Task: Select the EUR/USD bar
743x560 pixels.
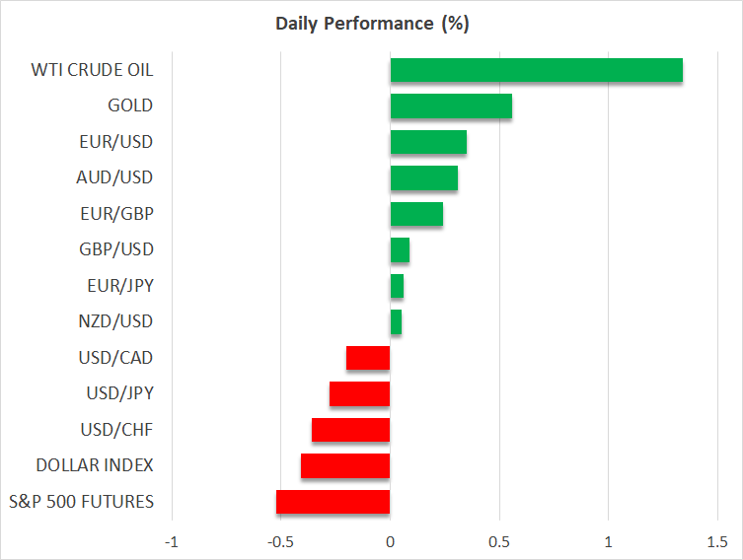Action: click(x=428, y=142)
